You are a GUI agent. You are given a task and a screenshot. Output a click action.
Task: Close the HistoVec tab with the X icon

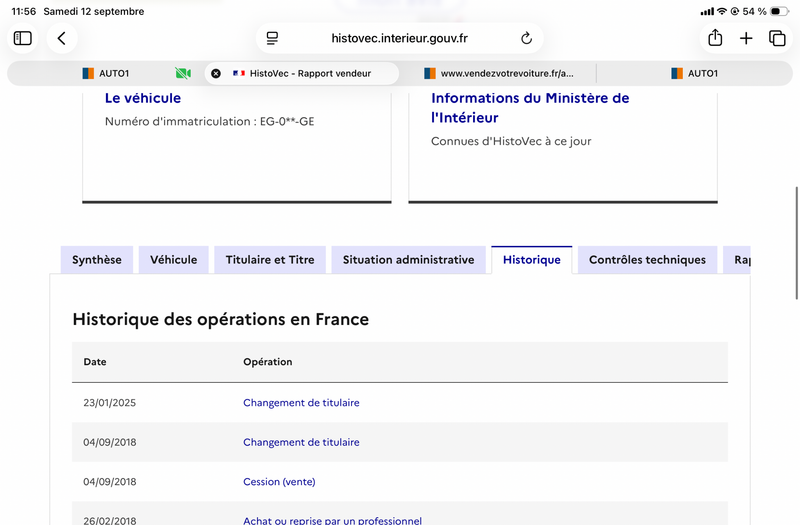[x=216, y=73]
